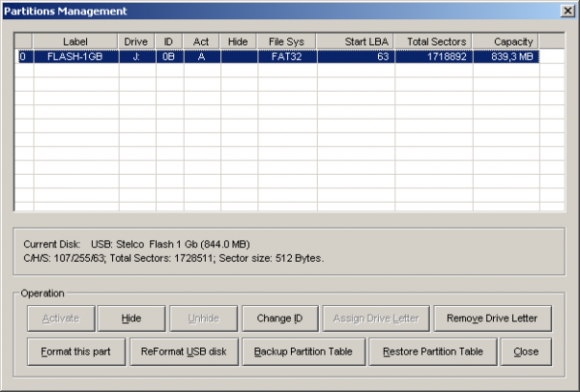
Task: Select the FLASH-1GB label cell
Action: tap(76, 57)
